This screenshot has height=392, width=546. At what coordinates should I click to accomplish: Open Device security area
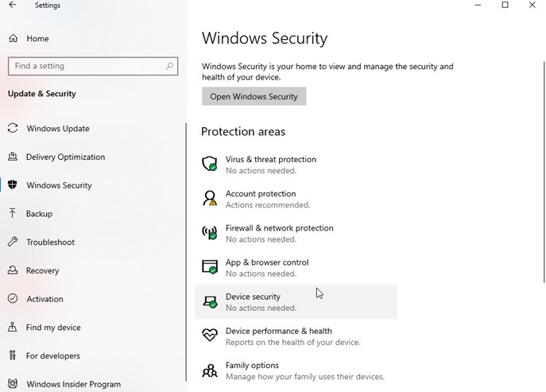296,302
